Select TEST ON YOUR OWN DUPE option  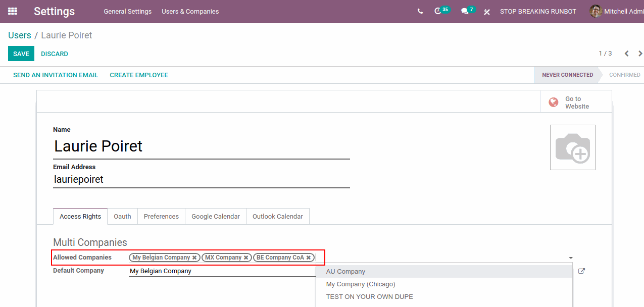[444, 297]
